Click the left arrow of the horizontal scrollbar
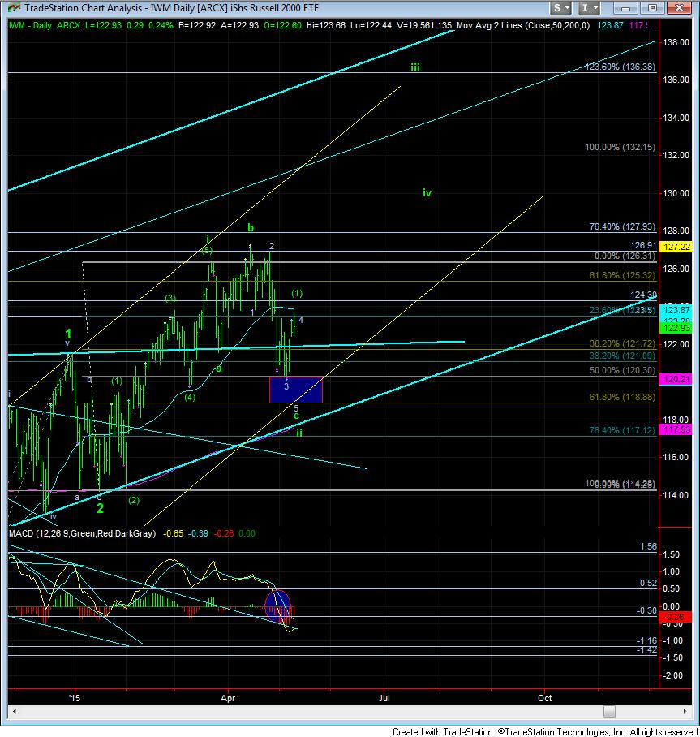Viewport: 700px width, 737px height. [14, 711]
